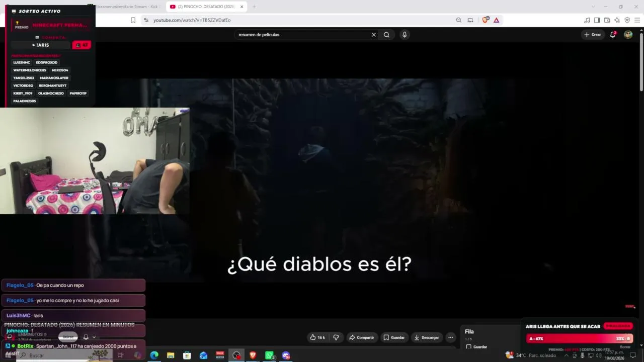
Task: Dislike the video with the thumbs-down button
Action: click(336, 337)
